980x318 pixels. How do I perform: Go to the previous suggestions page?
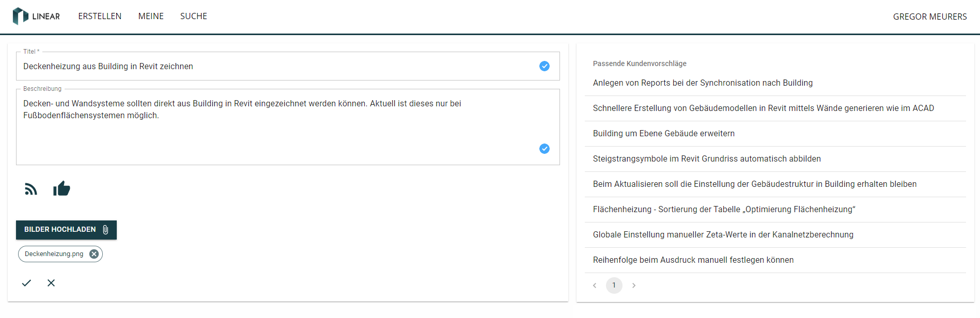click(595, 285)
